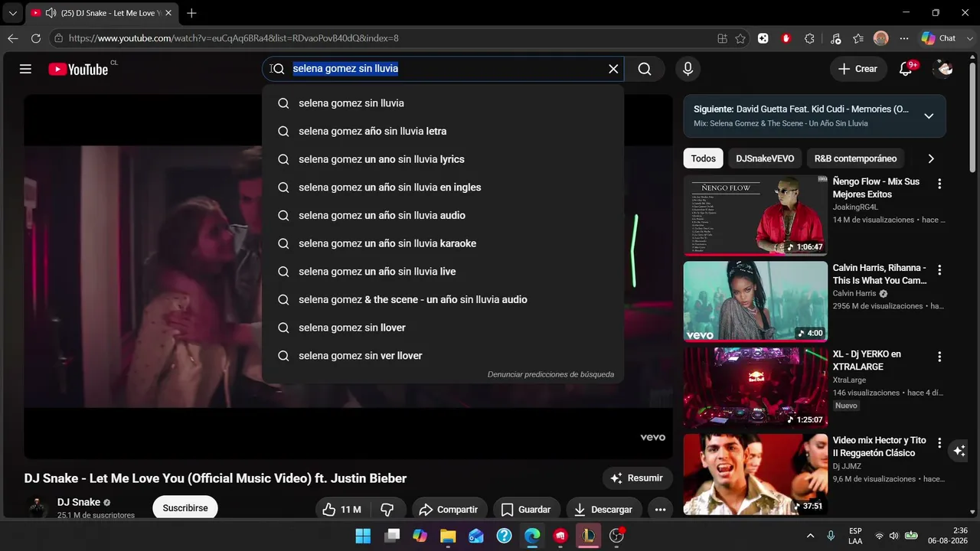
Task: Click the Resumir button
Action: point(637,478)
